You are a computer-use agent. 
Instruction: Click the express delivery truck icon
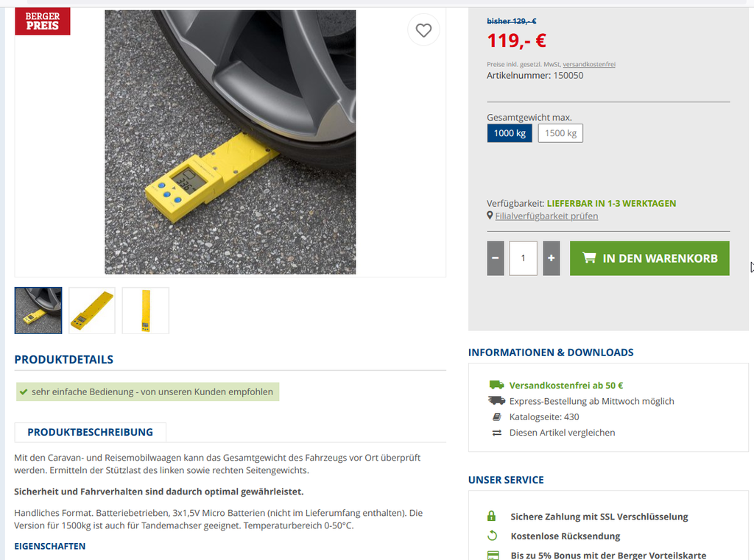pyautogui.click(x=496, y=401)
